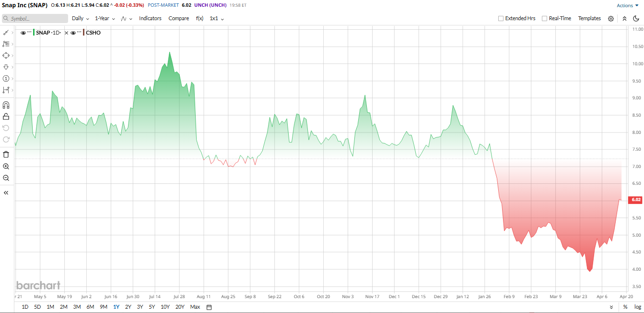Image resolution: width=644 pixels, height=313 pixels.
Task: Set range to Max
Action: point(195,307)
